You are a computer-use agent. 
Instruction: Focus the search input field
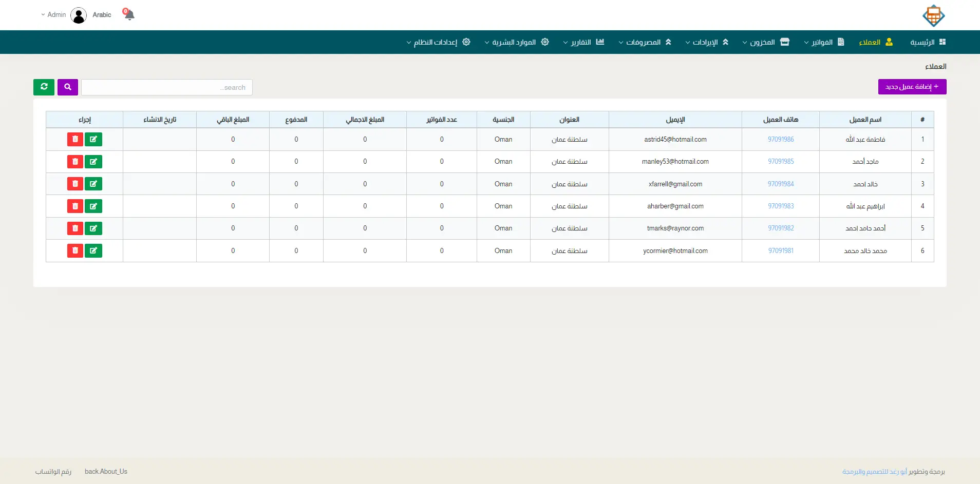167,87
